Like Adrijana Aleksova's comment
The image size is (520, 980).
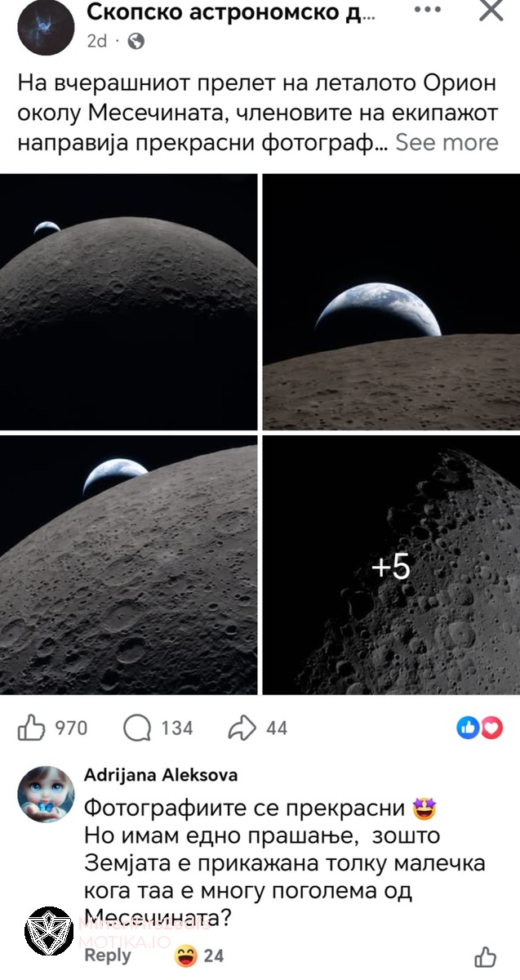(x=485, y=956)
